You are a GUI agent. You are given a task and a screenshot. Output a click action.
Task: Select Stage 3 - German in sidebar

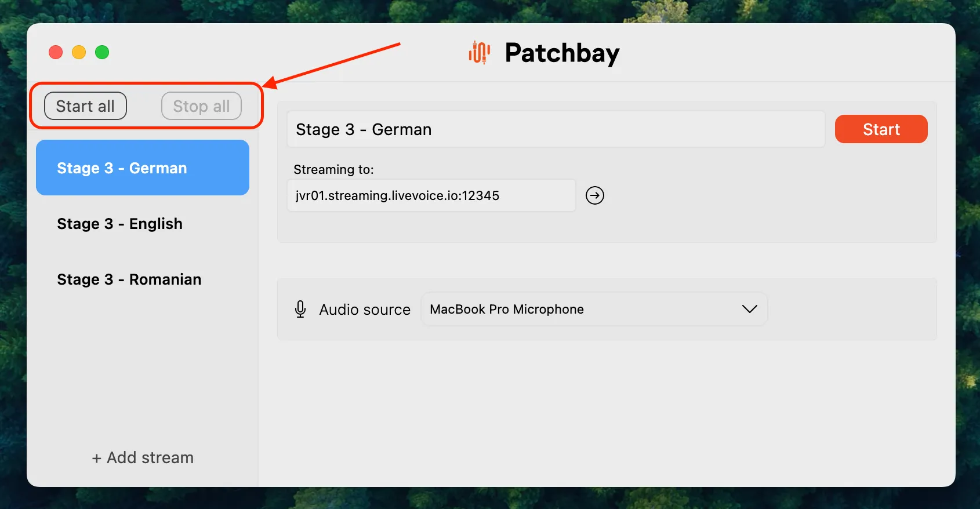(143, 168)
